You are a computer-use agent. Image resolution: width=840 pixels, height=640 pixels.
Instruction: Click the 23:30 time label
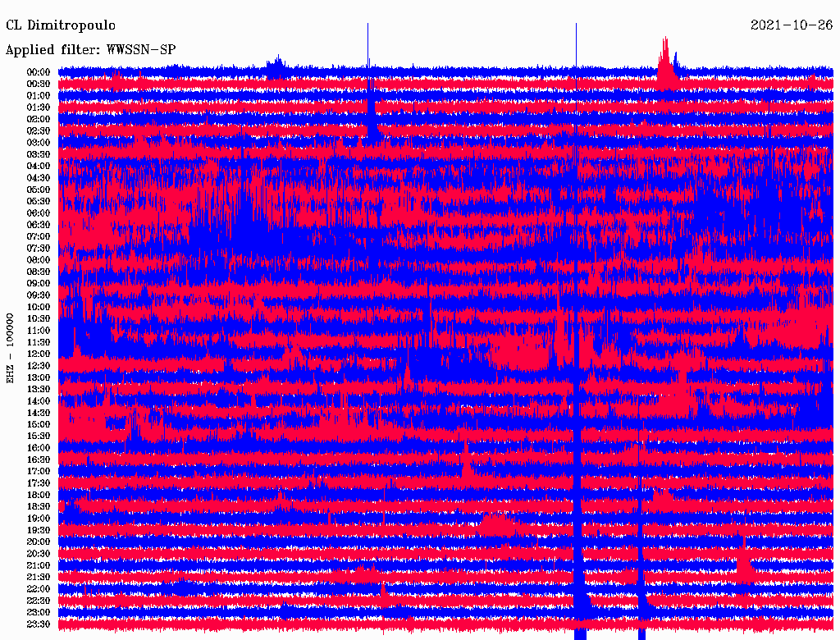39,624
